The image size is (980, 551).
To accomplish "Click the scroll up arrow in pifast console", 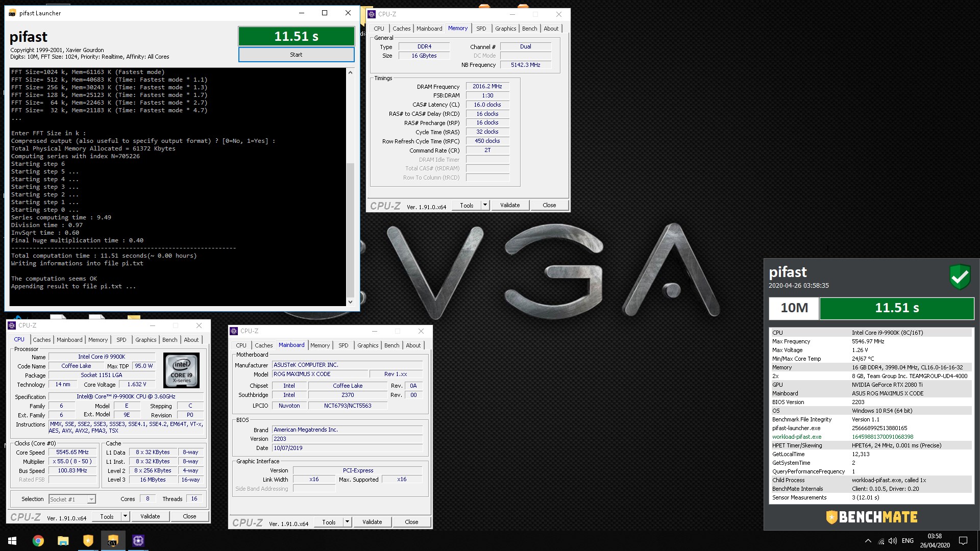I will [x=350, y=72].
